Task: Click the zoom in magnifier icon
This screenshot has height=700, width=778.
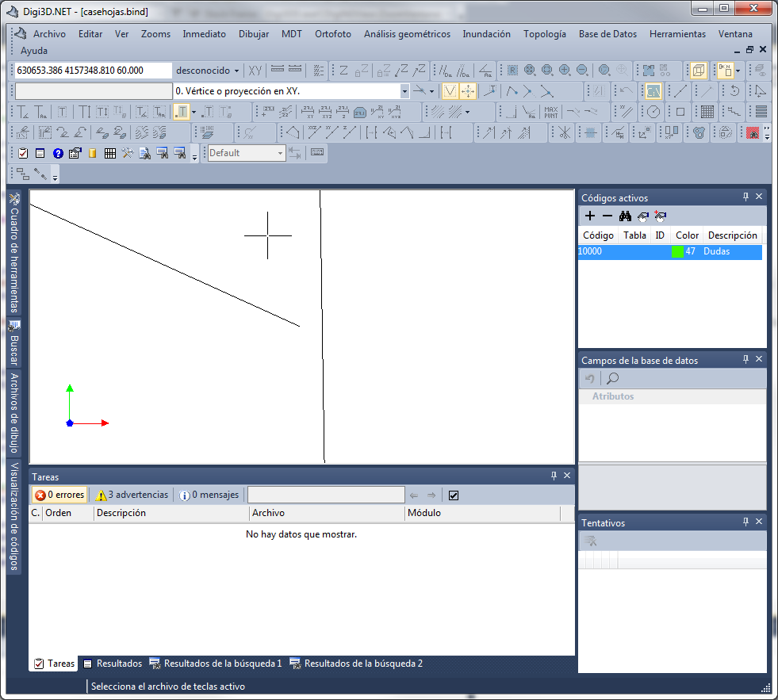Action: click(565, 70)
